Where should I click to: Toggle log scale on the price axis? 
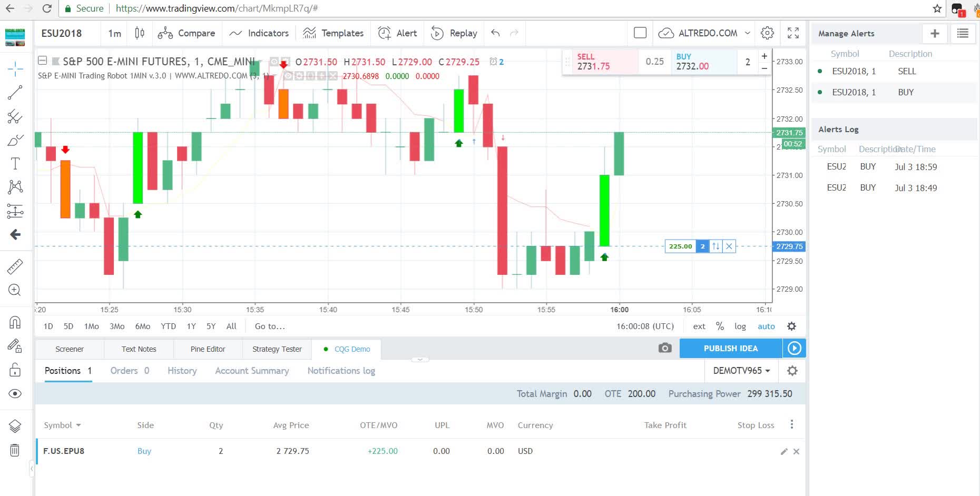point(740,326)
